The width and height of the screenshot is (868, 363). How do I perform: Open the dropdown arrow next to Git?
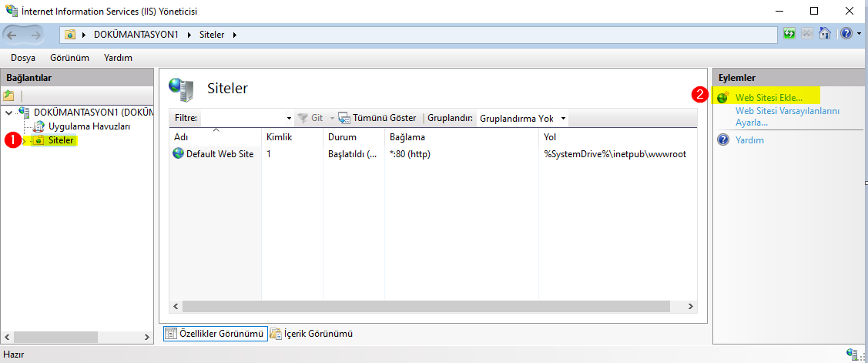click(x=333, y=119)
